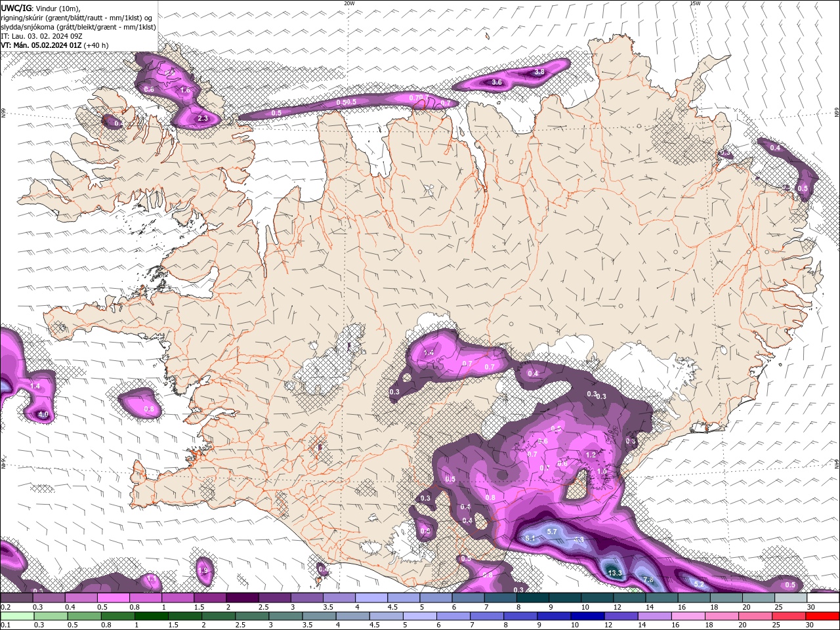This screenshot has height=630, width=840.
Task: Click the 20W longitude label
Action: [x=349, y=3]
